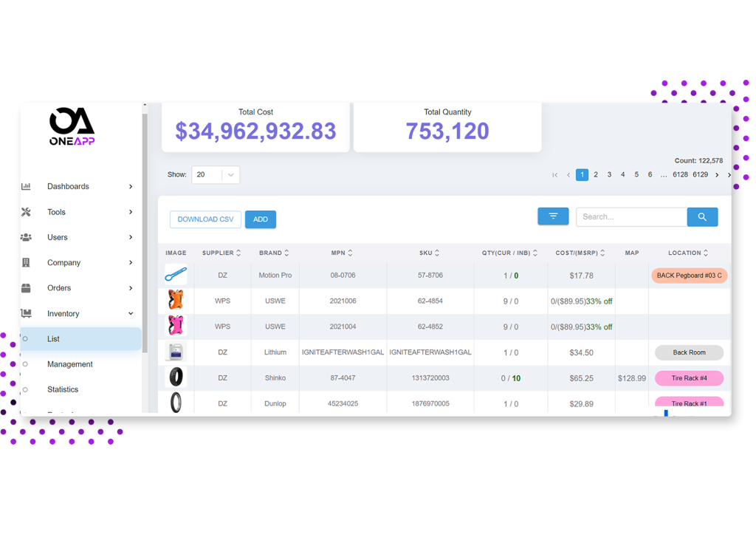
Task: Click the OneApp logo
Action: click(72, 126)
